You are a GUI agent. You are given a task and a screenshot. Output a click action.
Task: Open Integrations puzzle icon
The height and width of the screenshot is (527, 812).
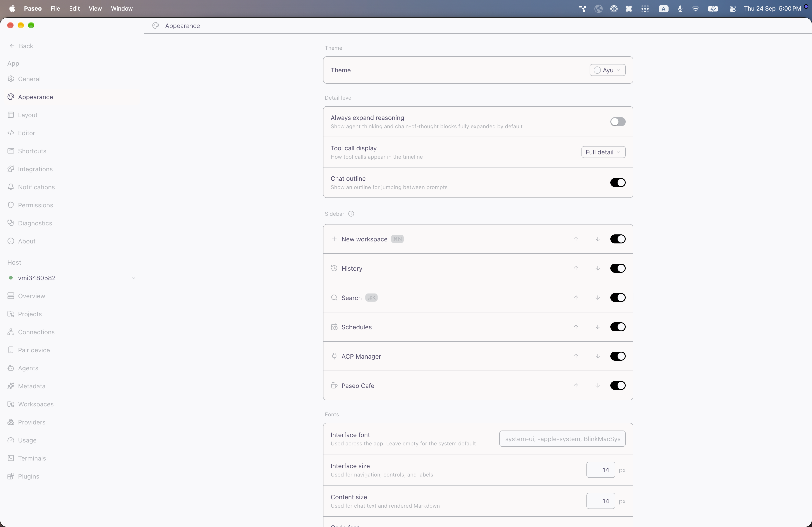(11, 169)
